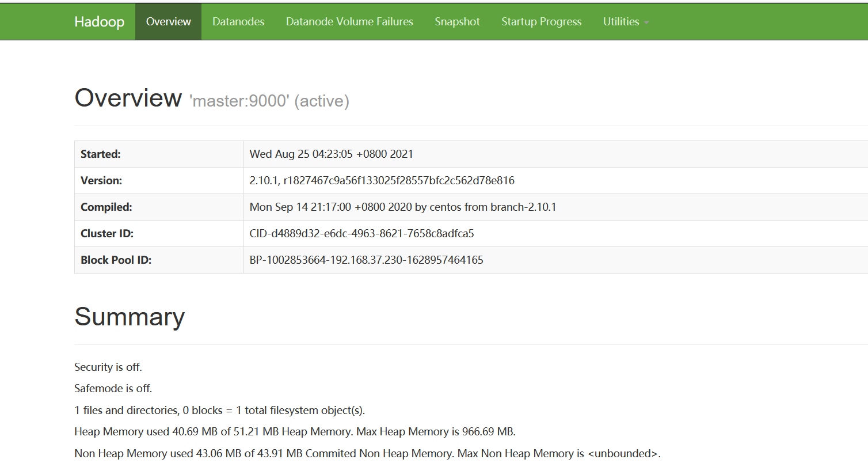
Task: Click the Started: row label
Action: pos(101,154)
